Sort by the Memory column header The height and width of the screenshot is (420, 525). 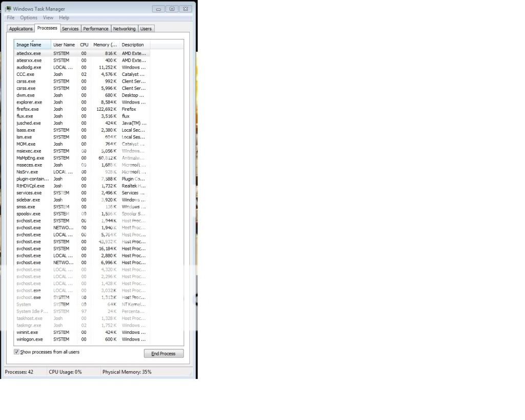pos(105,45)
